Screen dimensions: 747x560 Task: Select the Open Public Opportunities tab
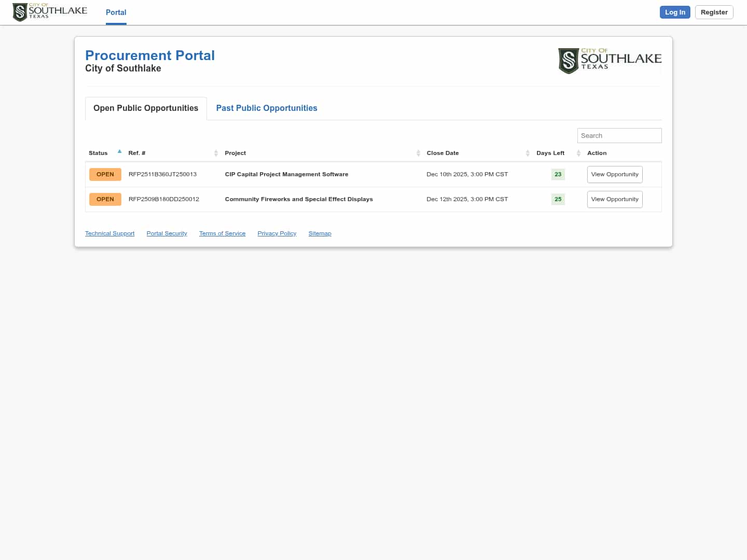146,108
